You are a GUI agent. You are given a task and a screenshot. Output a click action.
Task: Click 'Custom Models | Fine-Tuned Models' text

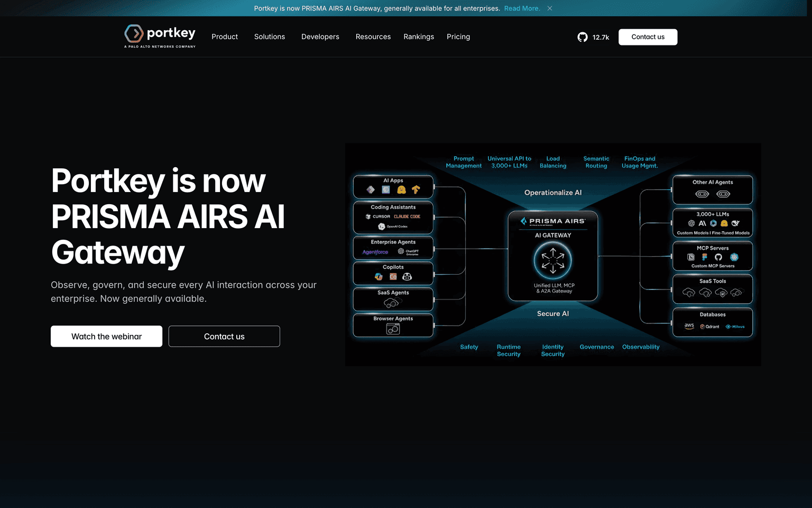pos(713,233)
